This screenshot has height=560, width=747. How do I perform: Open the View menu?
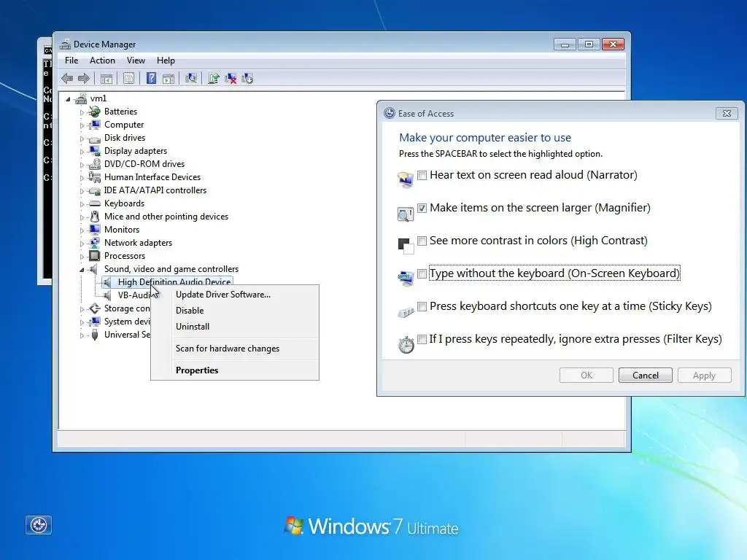click(136, 61)
